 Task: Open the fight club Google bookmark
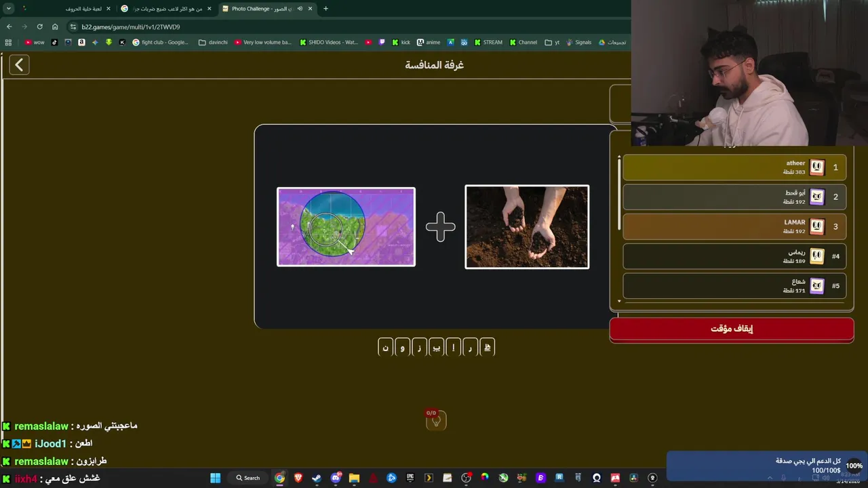coord(161,42)
